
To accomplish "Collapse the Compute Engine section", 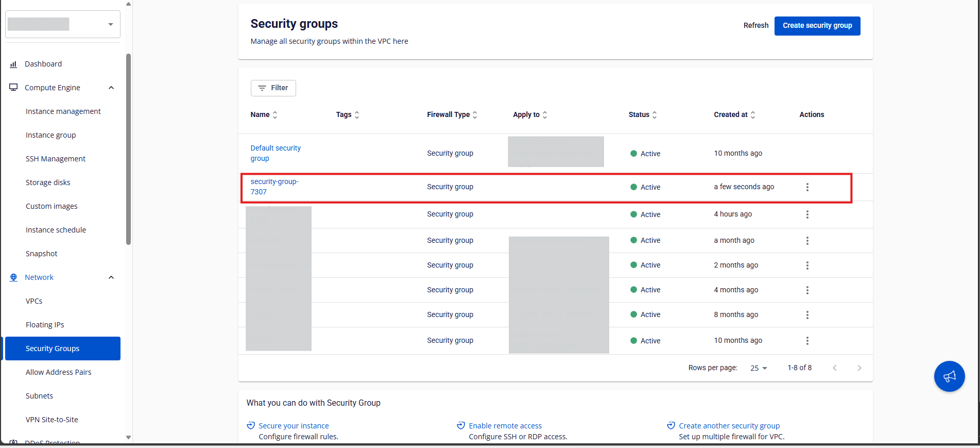I will tap(111, 88).
